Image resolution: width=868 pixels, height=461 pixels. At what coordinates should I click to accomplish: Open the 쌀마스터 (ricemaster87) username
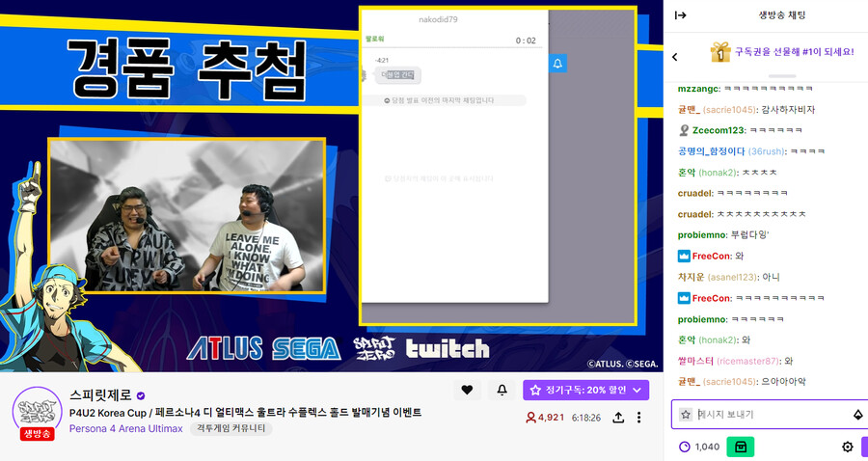(x=727, y=361)
